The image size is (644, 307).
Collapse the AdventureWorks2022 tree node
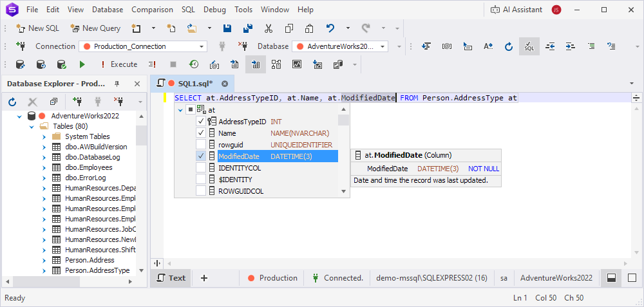coord(19,116)
